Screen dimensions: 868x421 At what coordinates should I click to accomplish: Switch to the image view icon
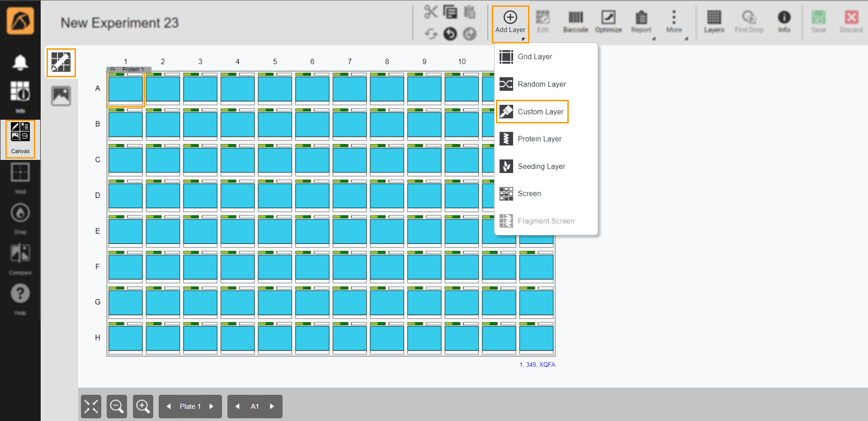pos(61,96)
